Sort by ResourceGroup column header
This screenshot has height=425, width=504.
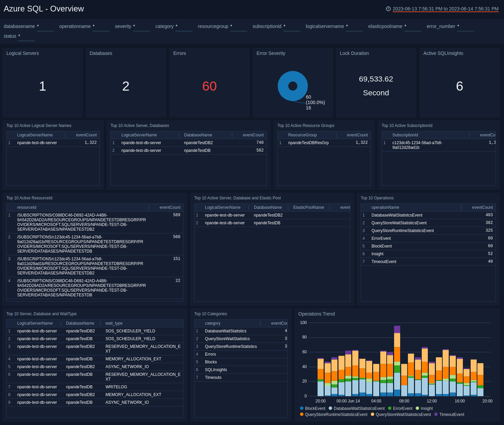302,135
